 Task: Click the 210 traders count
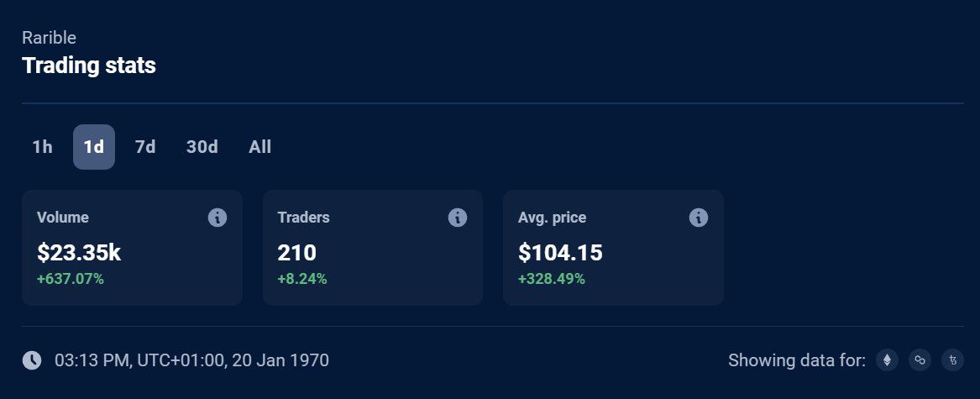(x=296, y=252)
